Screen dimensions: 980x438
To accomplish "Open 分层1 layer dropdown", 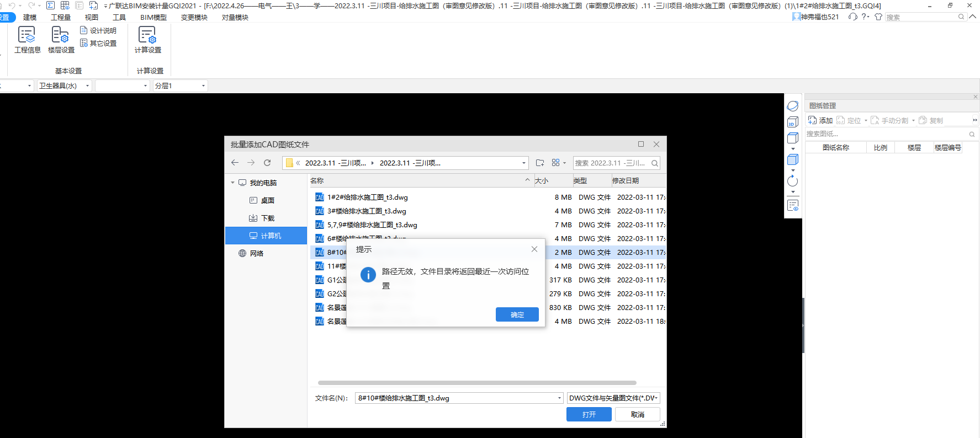I will click(181, 86).
